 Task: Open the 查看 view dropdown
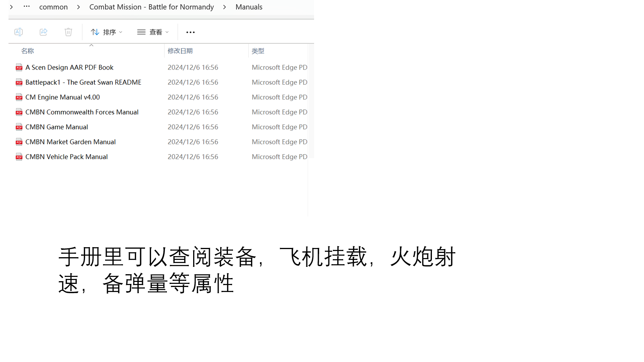(x=153, y=32)
